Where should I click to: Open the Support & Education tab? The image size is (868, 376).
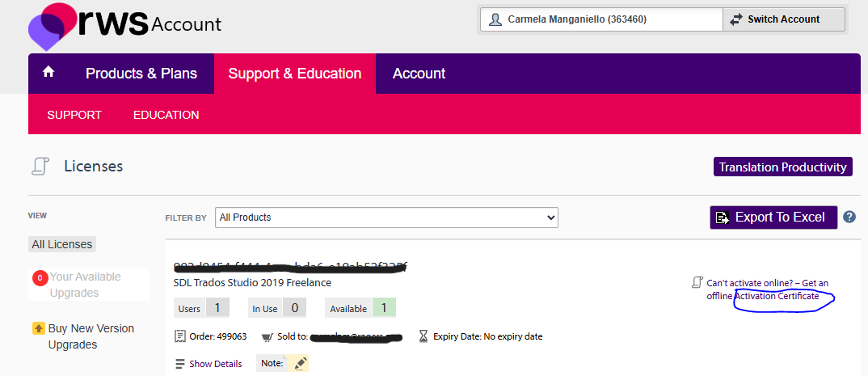294,74
